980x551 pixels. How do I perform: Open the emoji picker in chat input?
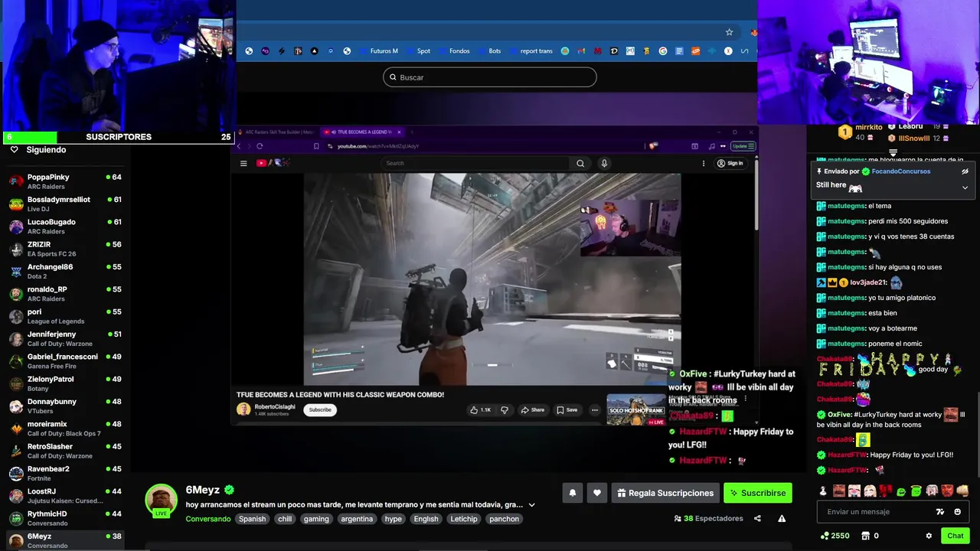958,512
